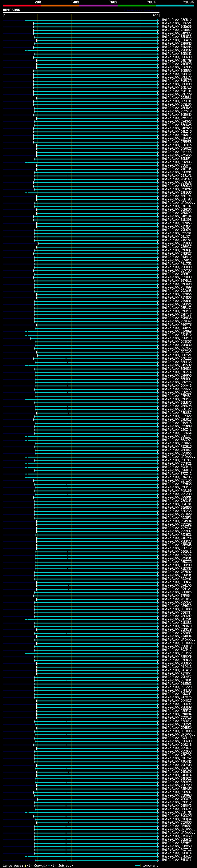Click the purple ~60% identity color segment
The image size is (197, 868).
(x=99, y=6)
